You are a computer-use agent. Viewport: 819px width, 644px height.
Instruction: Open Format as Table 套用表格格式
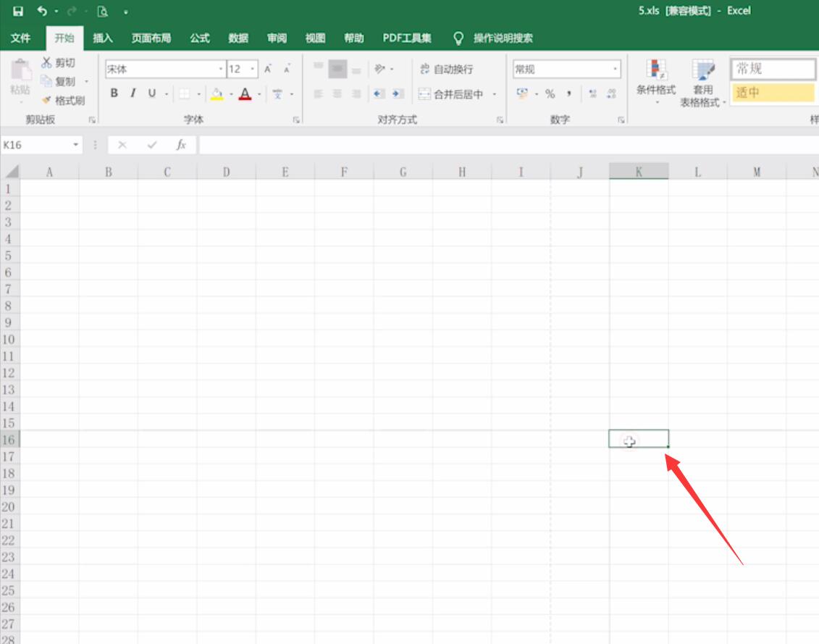click(x=703, y=83)
